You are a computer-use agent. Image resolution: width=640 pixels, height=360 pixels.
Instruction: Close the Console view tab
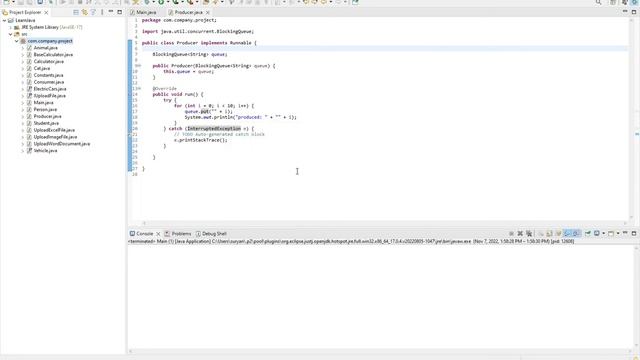pos(158,234)
